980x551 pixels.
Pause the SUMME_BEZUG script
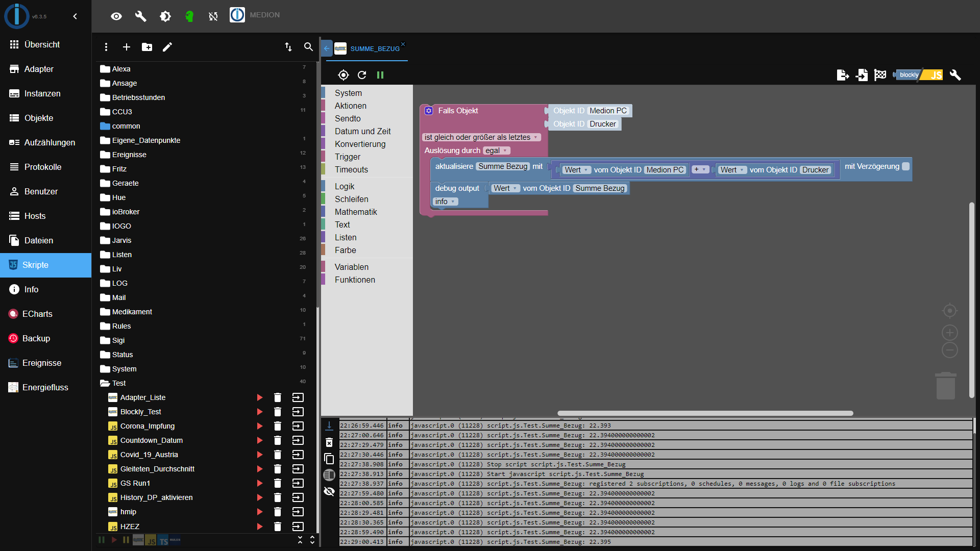tap(380, 75)
